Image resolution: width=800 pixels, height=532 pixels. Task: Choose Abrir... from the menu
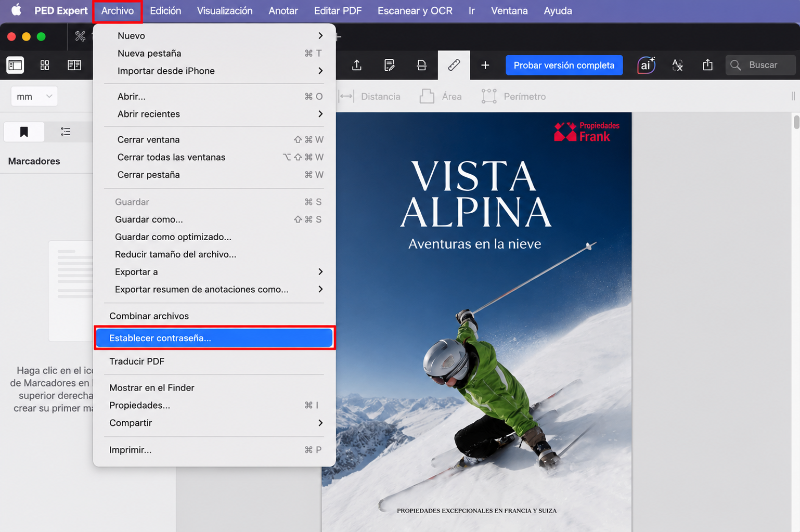[214, 96]
